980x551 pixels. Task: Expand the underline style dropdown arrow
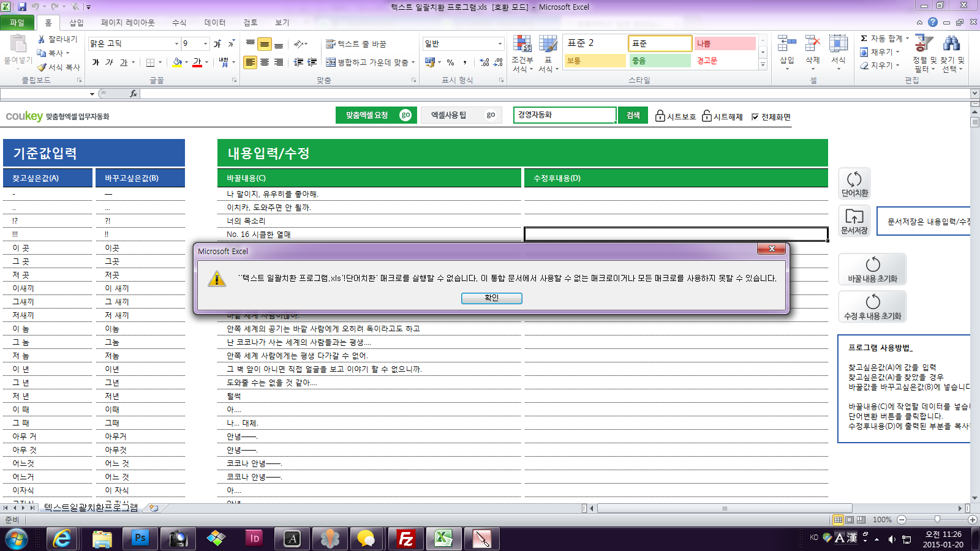coord(133,62)
